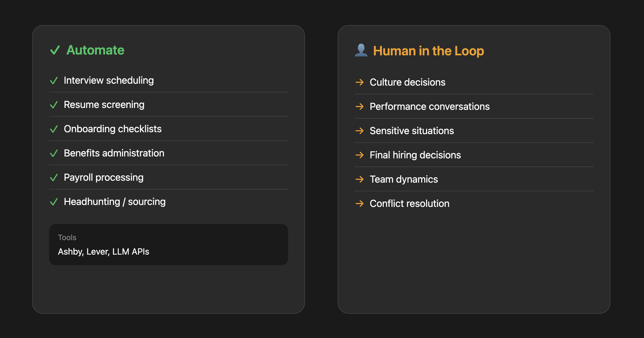Screen dimensions: 644x338
Task: Click the person icon beside Human in the Loop
Action: point(361,50)
